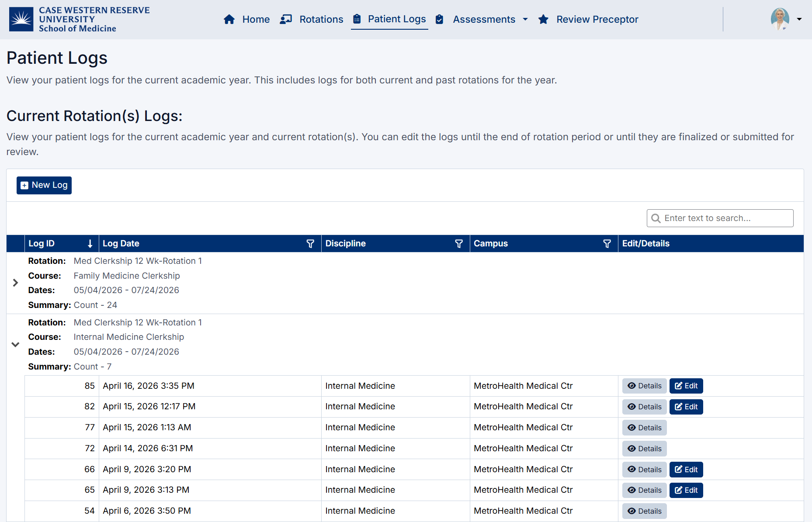Collapse the Internal Medicine Clerkship rotation group
812x522 pixels.
pyautogui.click(x=15, y=345)
